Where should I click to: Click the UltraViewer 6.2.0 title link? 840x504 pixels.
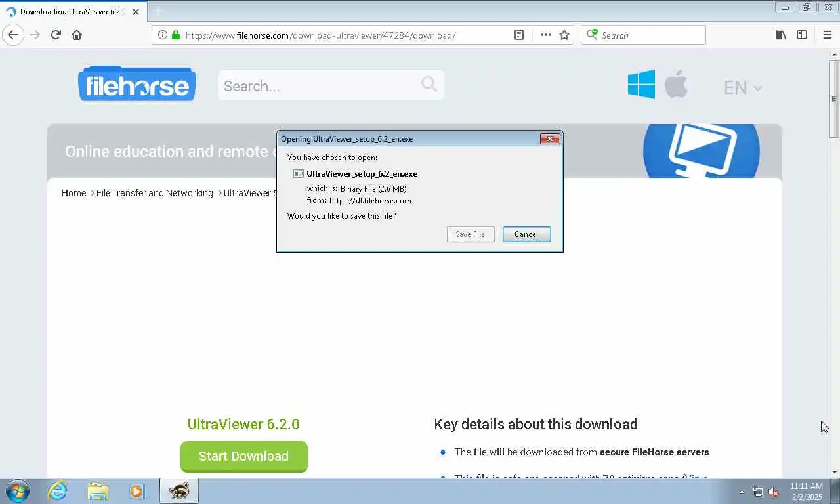pyautogui.click(x=243, y=424)
